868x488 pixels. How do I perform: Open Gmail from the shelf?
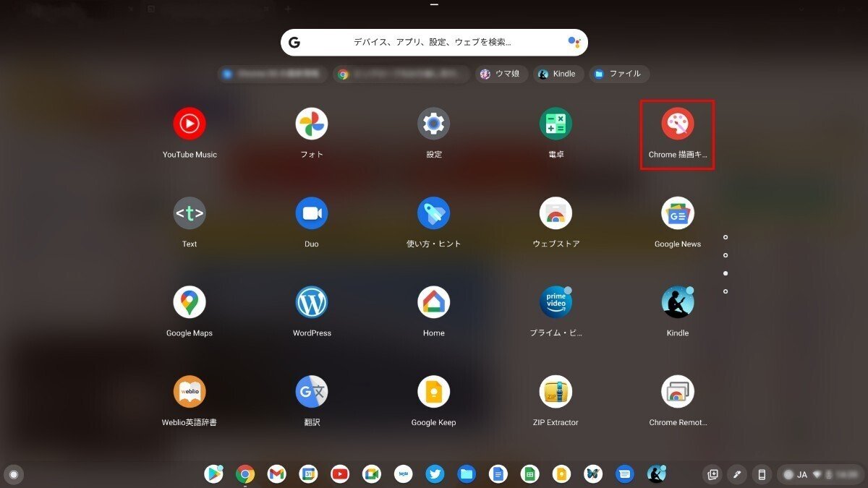point(276,474)
